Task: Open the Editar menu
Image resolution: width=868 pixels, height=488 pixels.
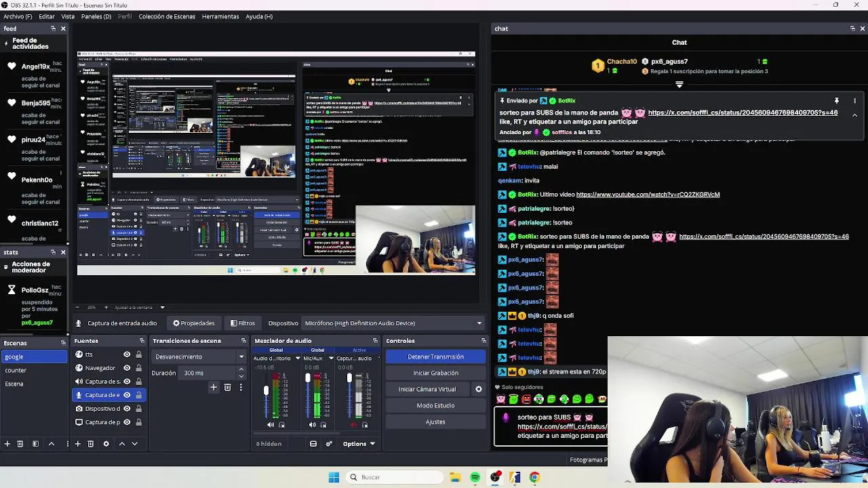Action: click(47, 16)
